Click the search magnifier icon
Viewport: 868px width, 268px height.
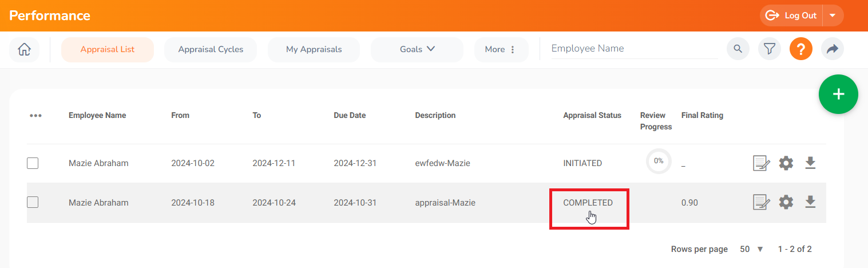pos(738,49)
